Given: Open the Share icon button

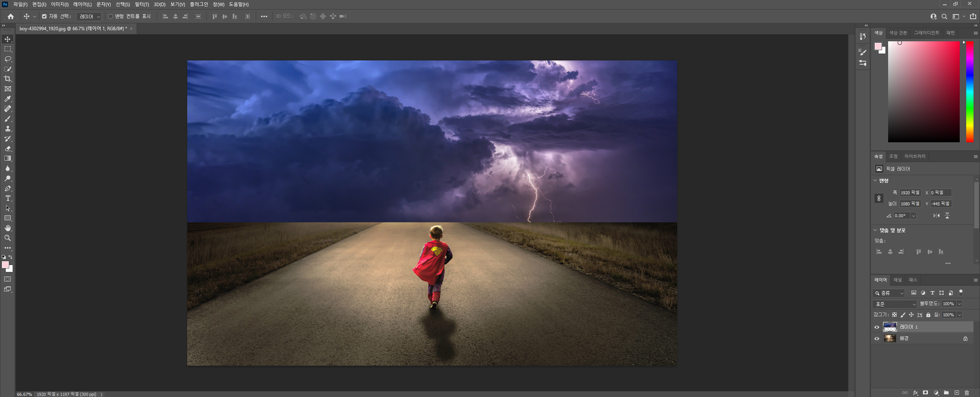Looking at the screenshot, I should point(973,16).
